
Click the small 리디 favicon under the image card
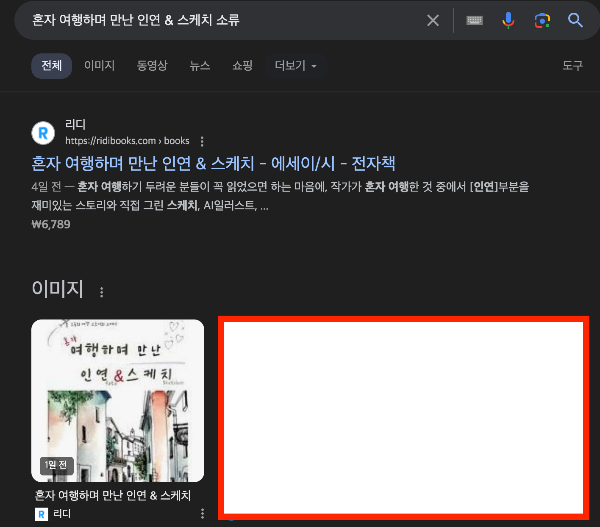(41, 514)
